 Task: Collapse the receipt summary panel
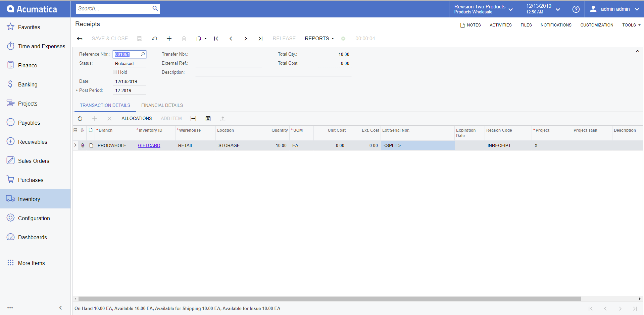pyautogui.click(x=638, y=51)
